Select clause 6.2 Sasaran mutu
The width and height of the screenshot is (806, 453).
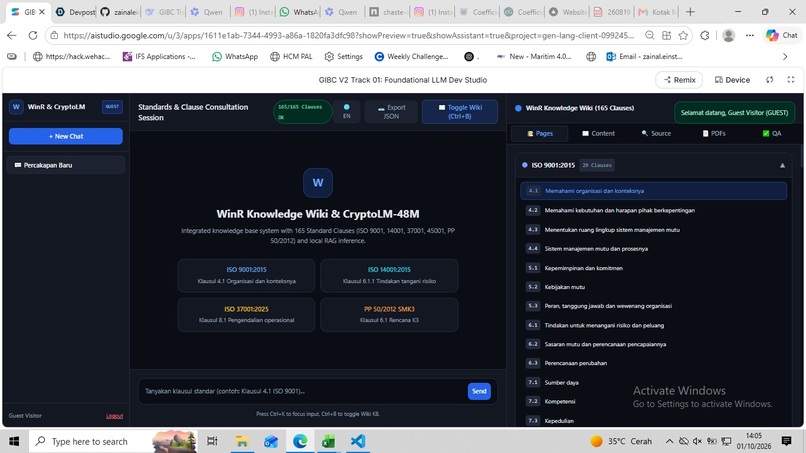coord(653,345)
